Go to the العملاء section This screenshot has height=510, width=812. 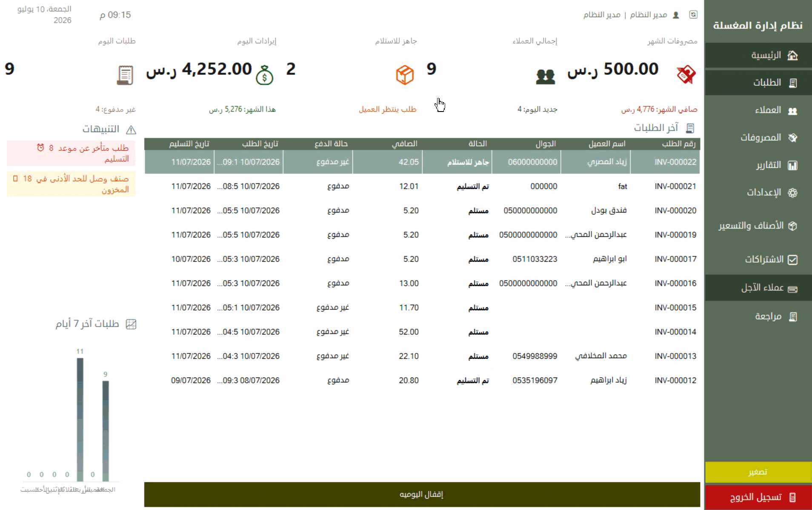point(758,110)
